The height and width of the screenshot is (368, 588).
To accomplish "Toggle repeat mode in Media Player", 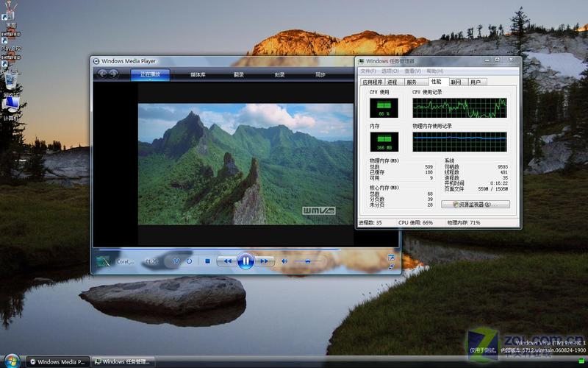I will point(189,261).
